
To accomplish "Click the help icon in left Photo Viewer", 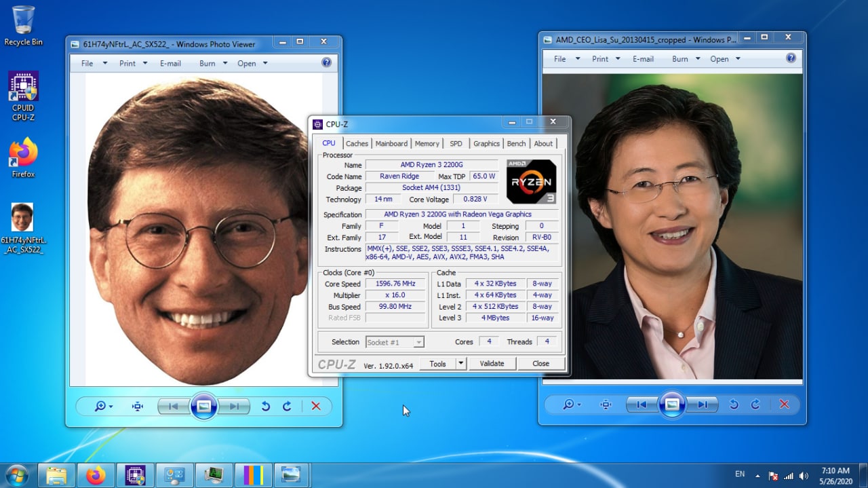I will (326, 62).
